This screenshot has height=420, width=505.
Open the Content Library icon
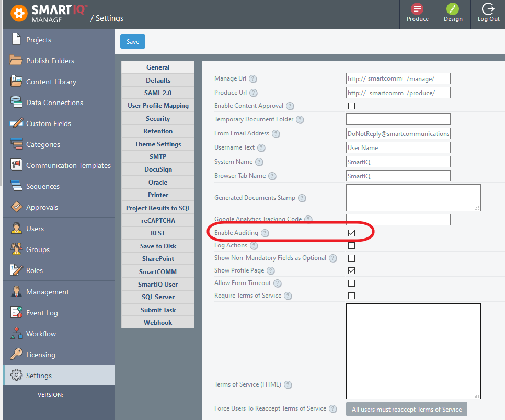(16, 81)
